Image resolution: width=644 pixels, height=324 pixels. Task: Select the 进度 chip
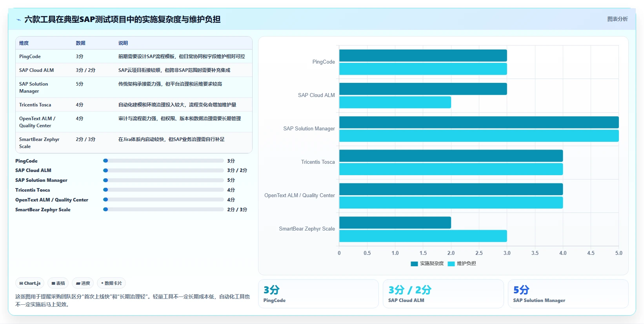tap(83, 283)
